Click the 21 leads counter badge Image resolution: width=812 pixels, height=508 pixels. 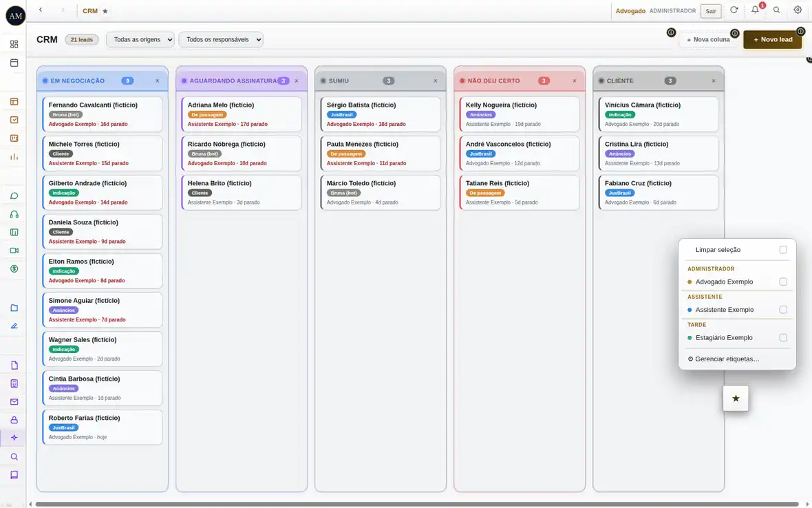coord(82,39)
